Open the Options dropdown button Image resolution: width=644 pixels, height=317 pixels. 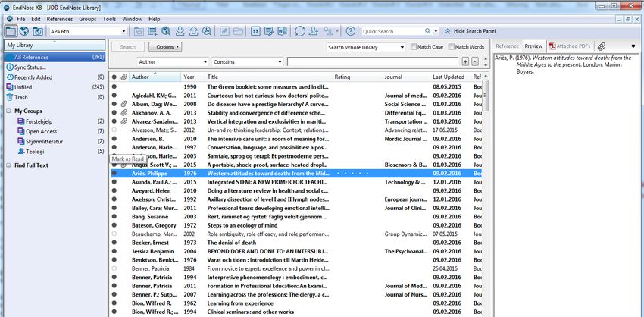165,47
